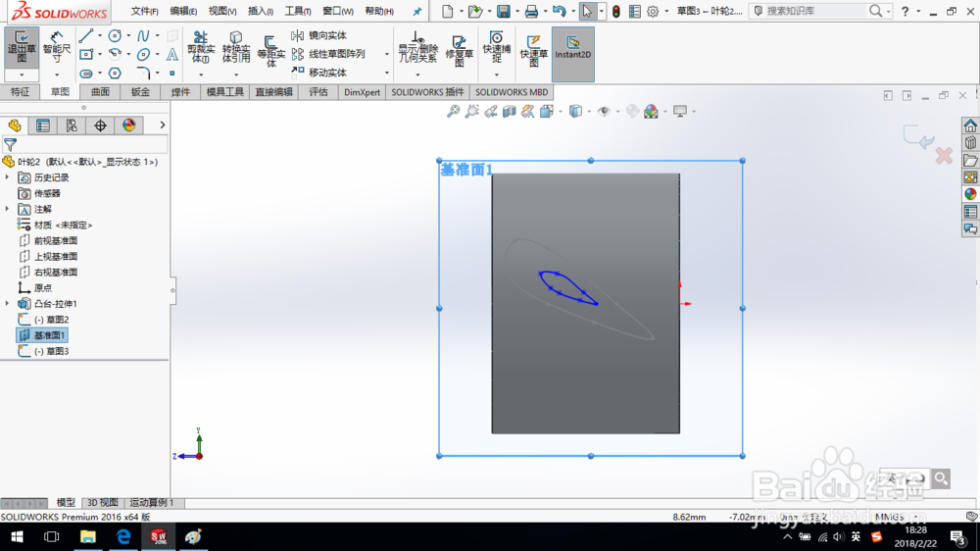
Task: Click the Save icon in top toolbar
Action: pos(503,11)
